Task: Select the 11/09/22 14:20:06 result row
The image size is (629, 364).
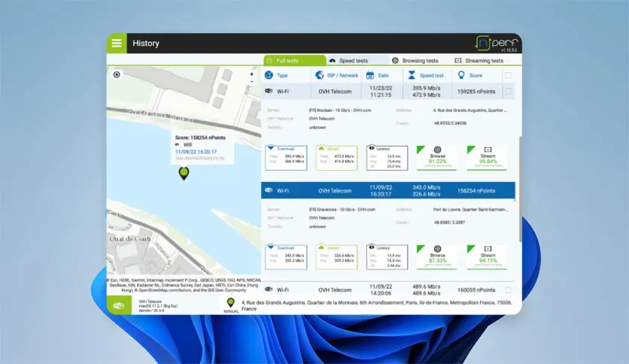Action: click(x=388, y=290)
